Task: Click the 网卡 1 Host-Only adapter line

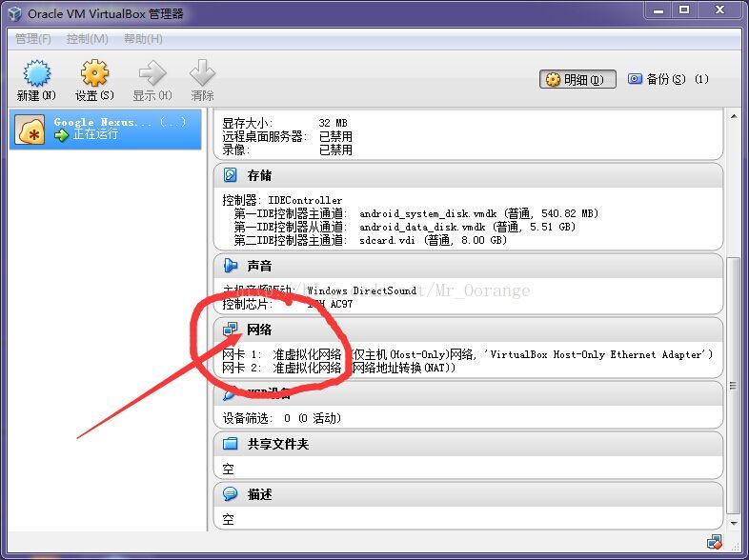Action: 468,354
